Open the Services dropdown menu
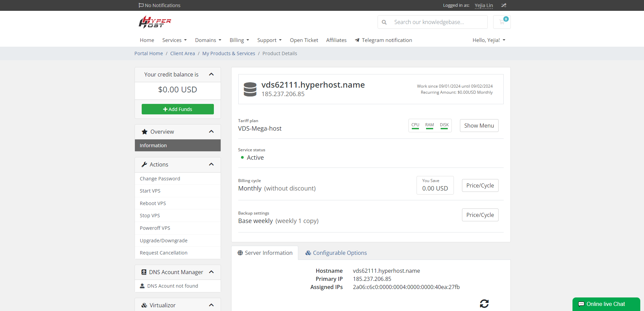The width and height of the screenshot is (644, 311). [x=175, y=40]
